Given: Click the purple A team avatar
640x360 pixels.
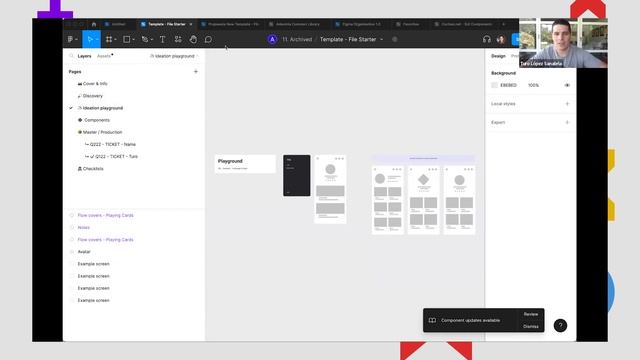Looking at the screenshot, I should pos(272,39).
